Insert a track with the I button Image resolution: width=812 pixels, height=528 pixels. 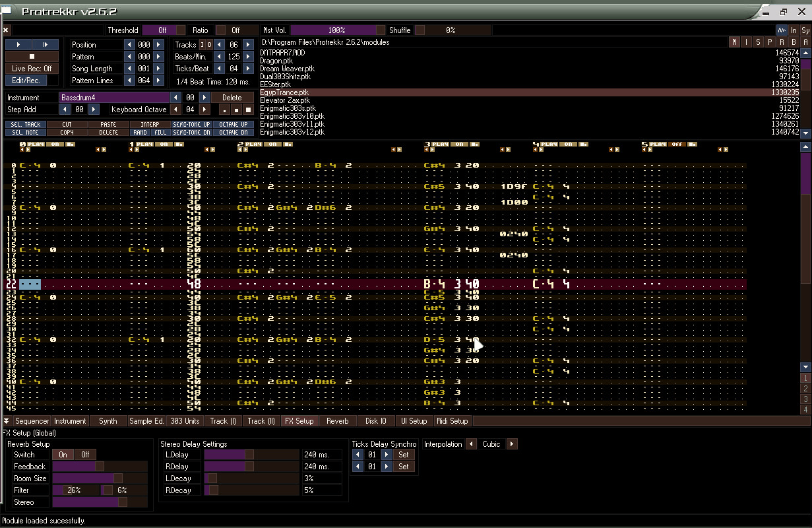coord(203,45)
